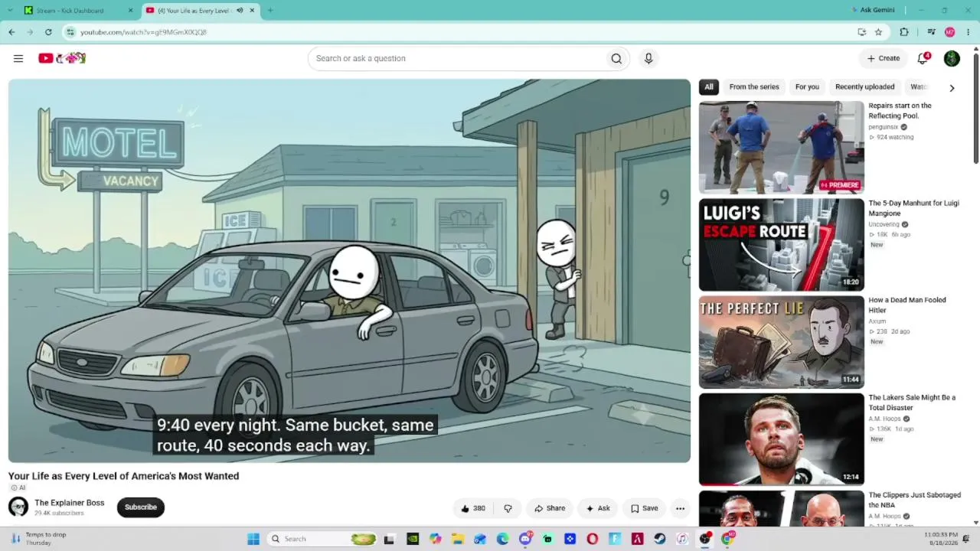Start voice search with the microphone icon

pyautogui.click(x=648, y=58)
